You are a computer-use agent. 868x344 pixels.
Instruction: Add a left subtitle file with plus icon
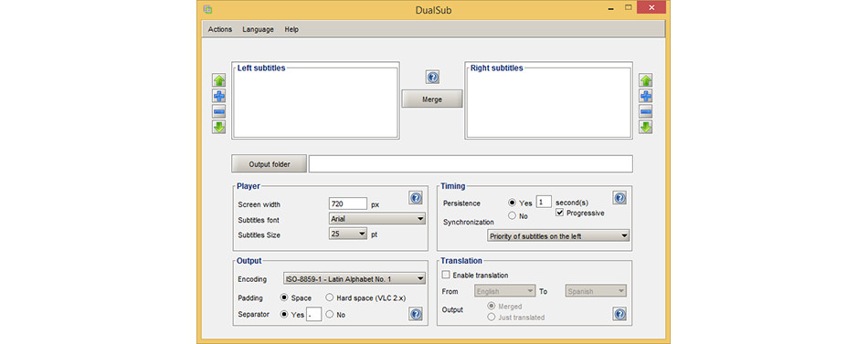tap(219, 96)
